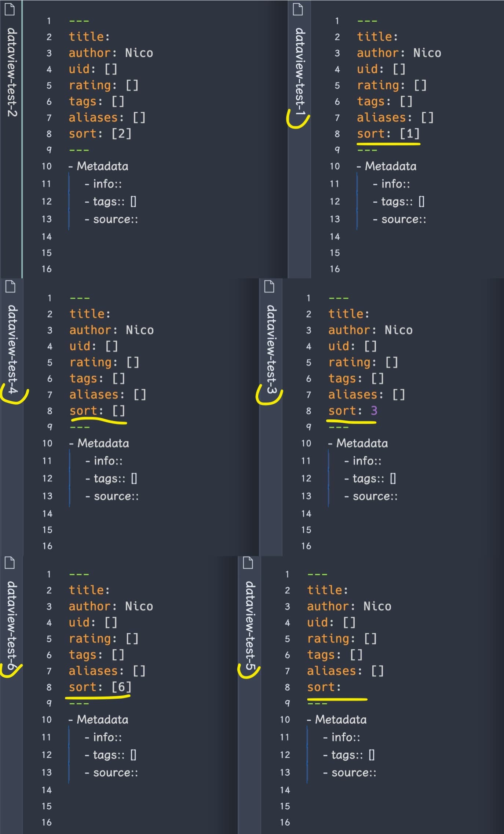This screenshot has width=504, height=834.
Task: Click line number 16 in dataview-test-2
Action: [x=47, y=269]
